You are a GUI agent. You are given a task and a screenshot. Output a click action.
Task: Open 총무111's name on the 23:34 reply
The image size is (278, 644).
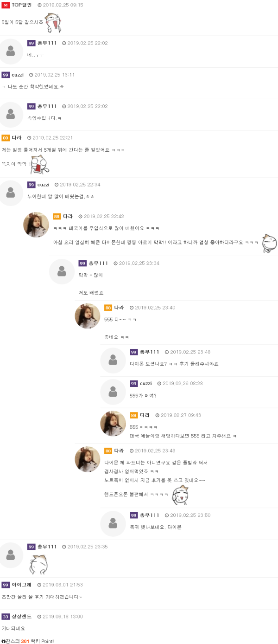(x=98, y=263)
